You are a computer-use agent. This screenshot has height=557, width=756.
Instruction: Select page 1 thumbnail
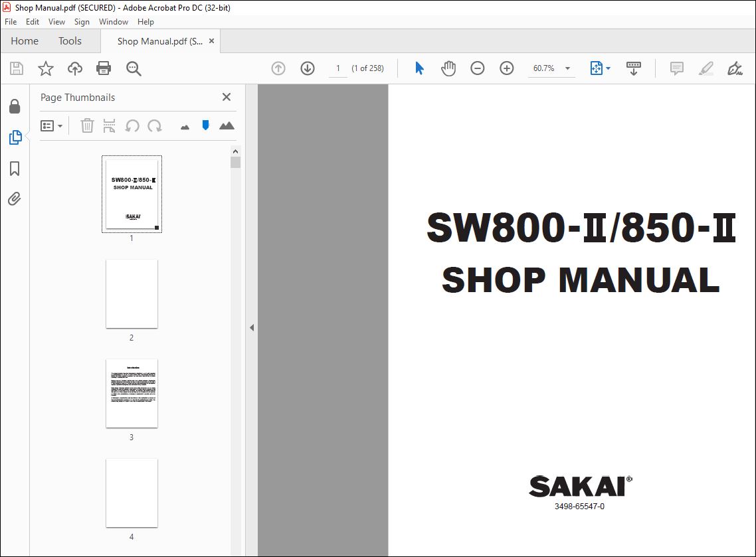click(132, 194)
